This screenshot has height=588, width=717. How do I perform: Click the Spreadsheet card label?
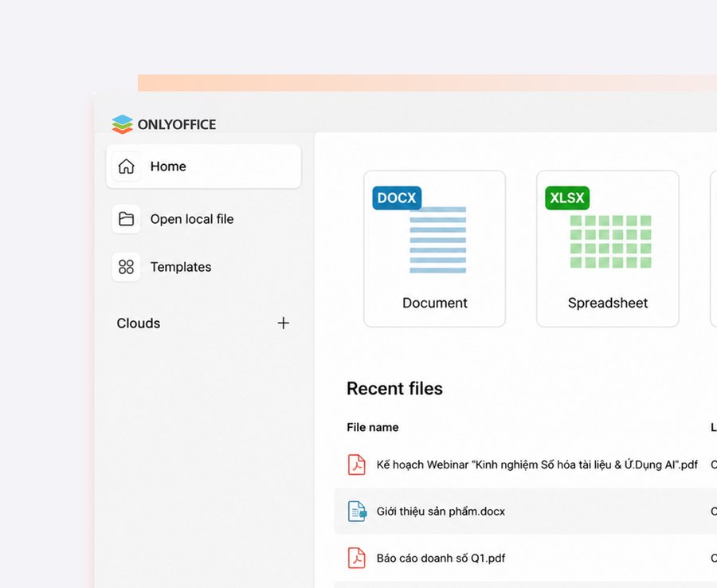[608, 303]
